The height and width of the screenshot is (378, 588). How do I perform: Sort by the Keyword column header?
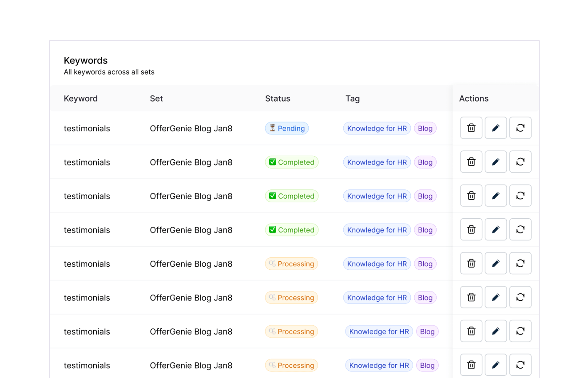80,98
